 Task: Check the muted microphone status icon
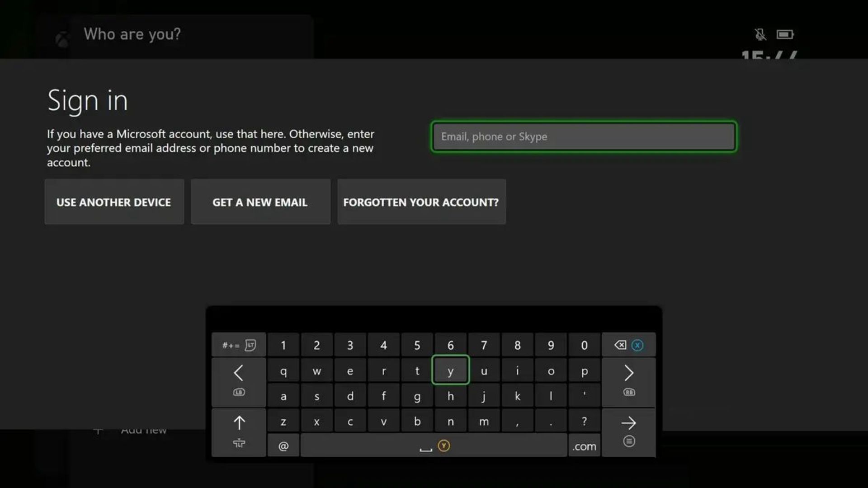pos(760,34)
